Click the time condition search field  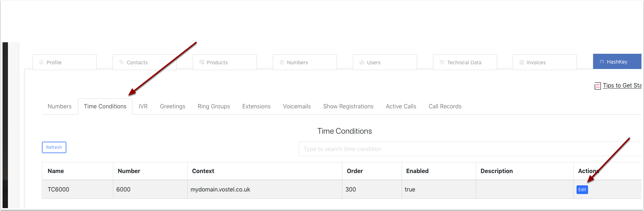[469, 149]
